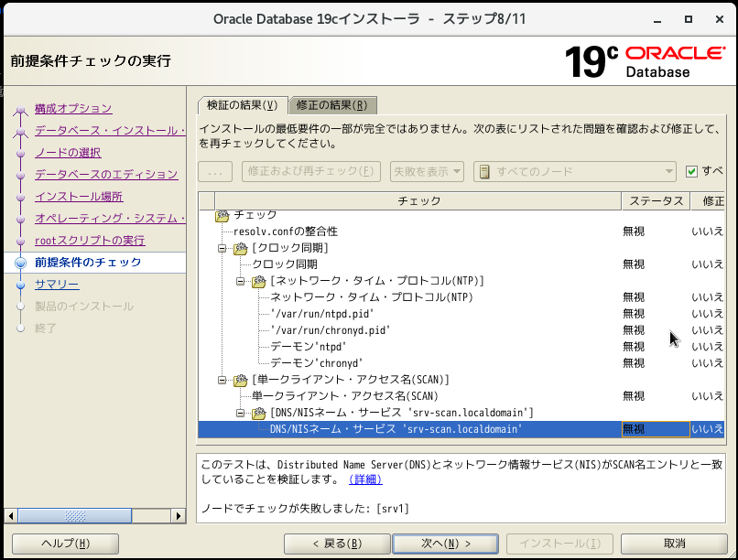Click 無視 status of resolv.confの整合性 row

[x=634, y=232]
